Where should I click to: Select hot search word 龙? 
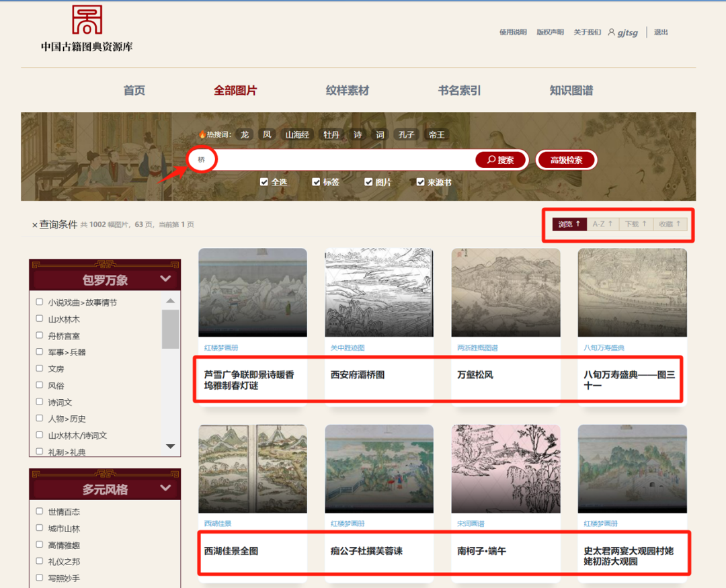pos(245,134)
